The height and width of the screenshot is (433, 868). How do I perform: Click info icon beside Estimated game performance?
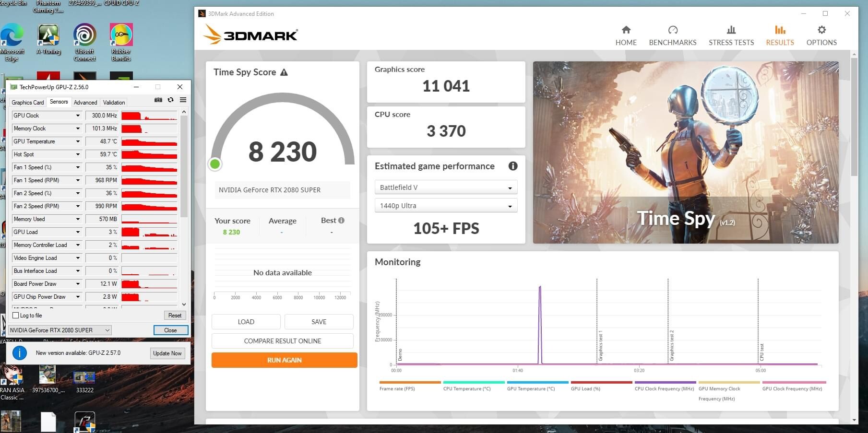512,166
